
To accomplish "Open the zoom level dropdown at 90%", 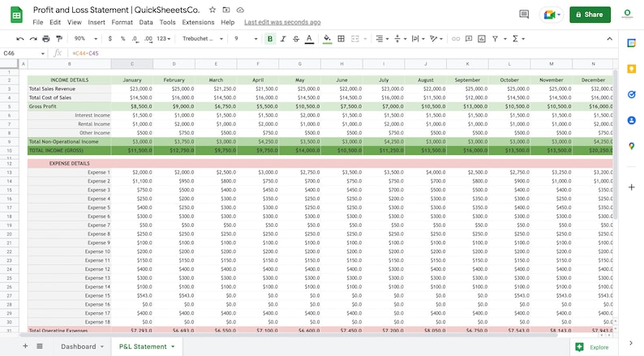I will click(85, 39).
